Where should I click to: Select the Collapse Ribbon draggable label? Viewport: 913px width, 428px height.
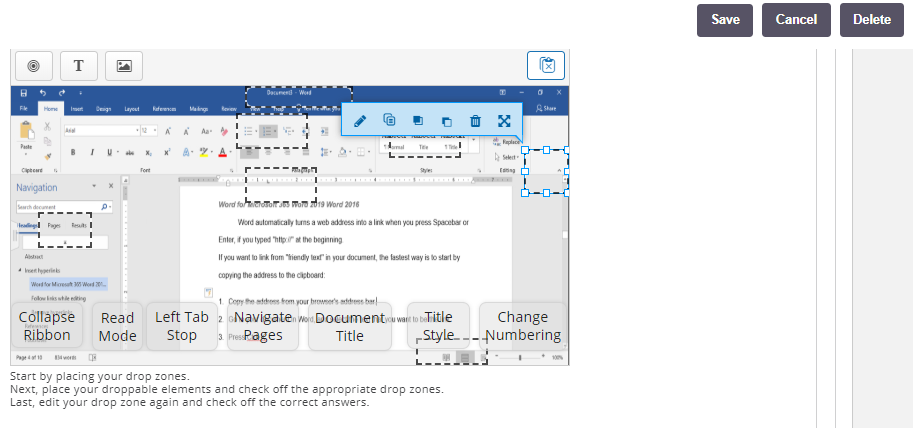47,326
